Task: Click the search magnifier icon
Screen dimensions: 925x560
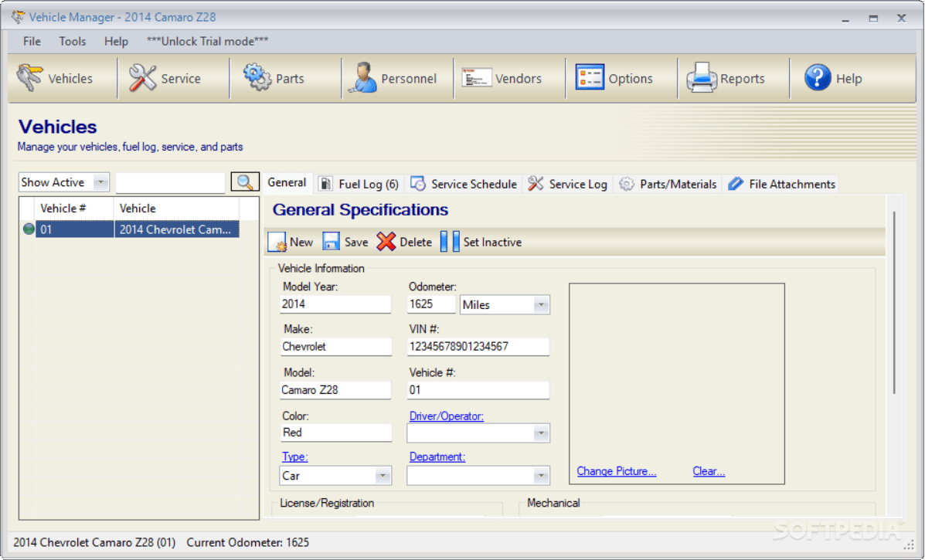Action: click(245, 182)
